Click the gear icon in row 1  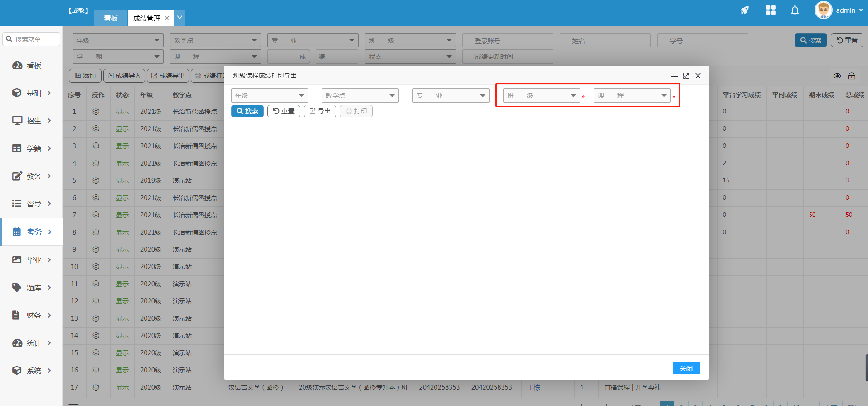click(96, 112)
